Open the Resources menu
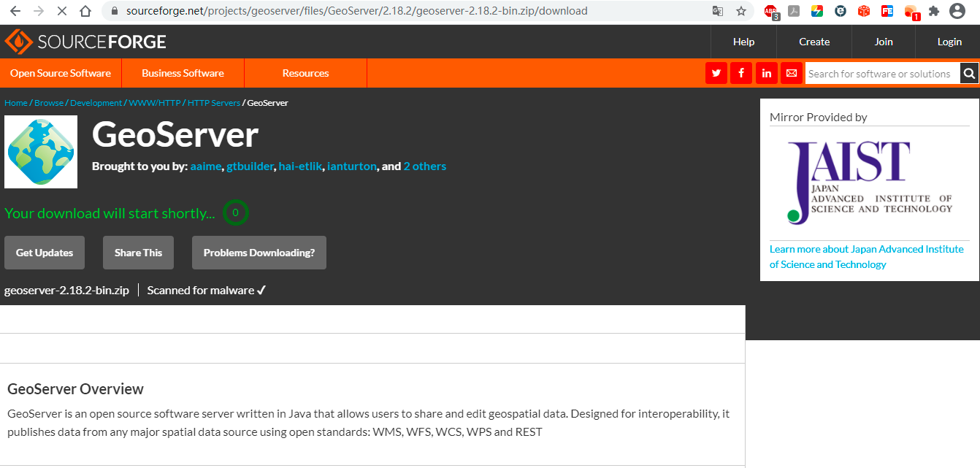This screenshot has width=980, height=468. pos(305,73)
